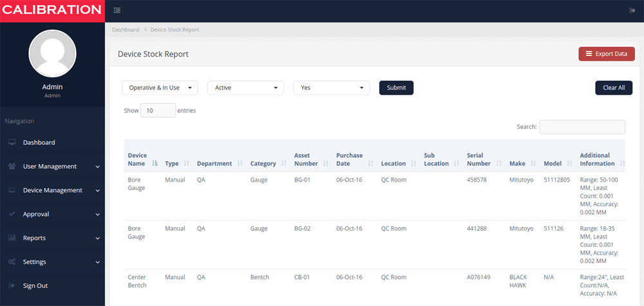Click the CALIBRATION logo

tap(52, 11)
